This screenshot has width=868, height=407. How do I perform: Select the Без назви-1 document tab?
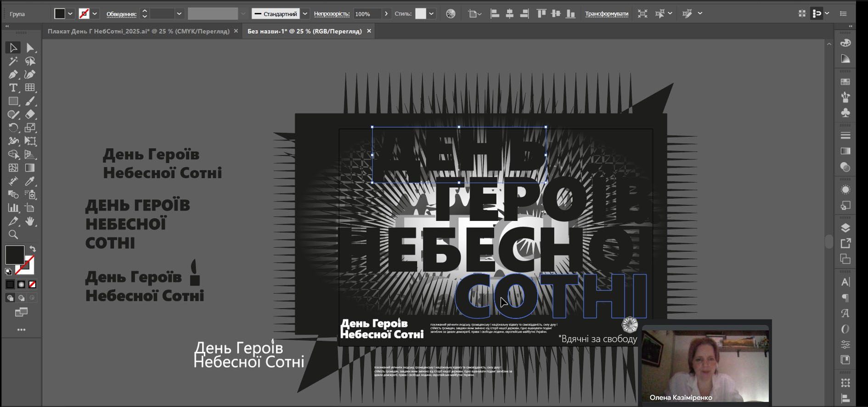[304, 31]
